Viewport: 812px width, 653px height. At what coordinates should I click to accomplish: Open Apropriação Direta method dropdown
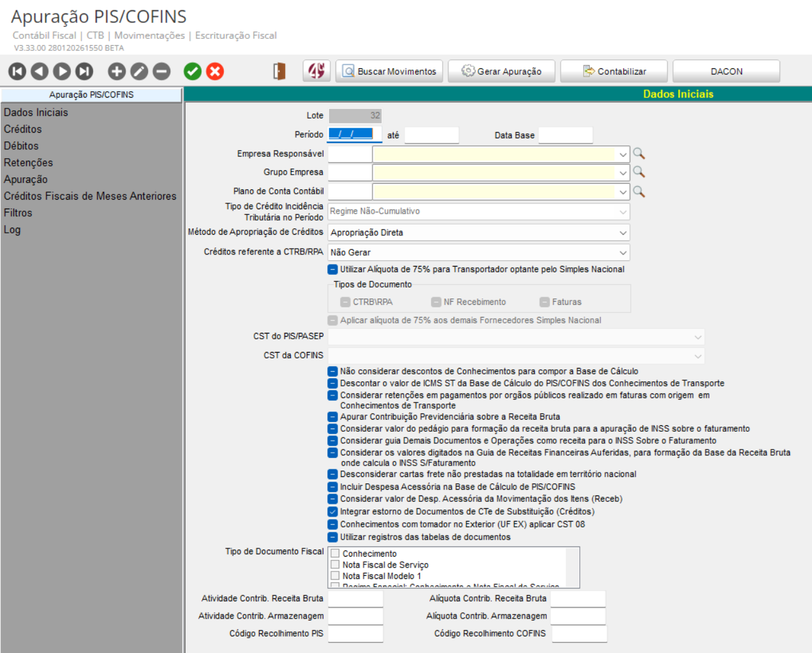(x=479, y=233)
